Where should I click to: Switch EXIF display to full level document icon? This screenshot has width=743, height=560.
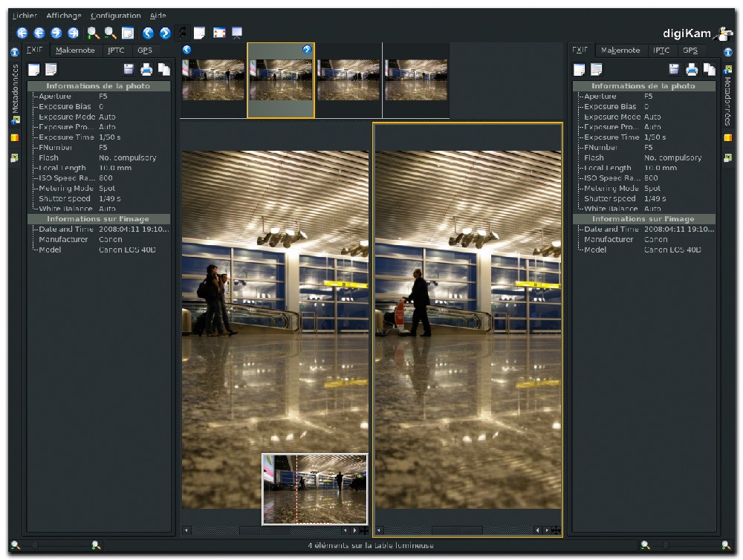tap(51, 68)
